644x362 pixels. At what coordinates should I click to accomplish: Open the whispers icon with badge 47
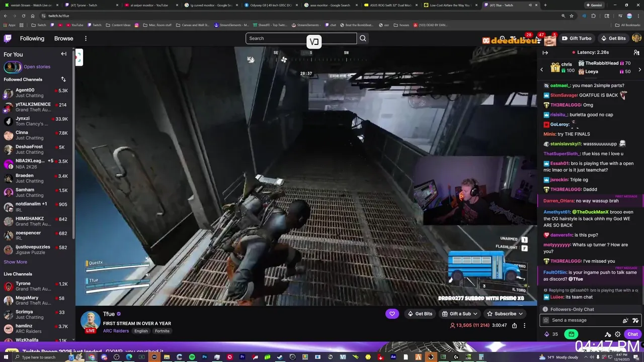[x=538, y=38]
